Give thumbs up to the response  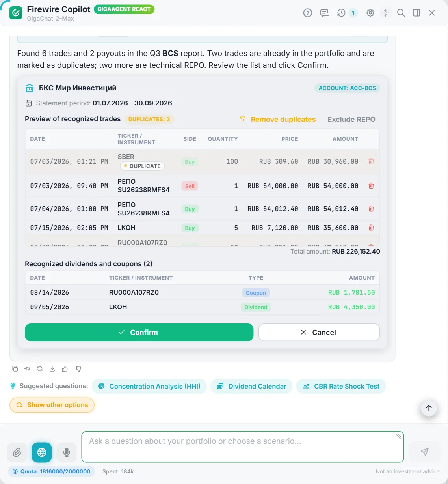[65, 369]
